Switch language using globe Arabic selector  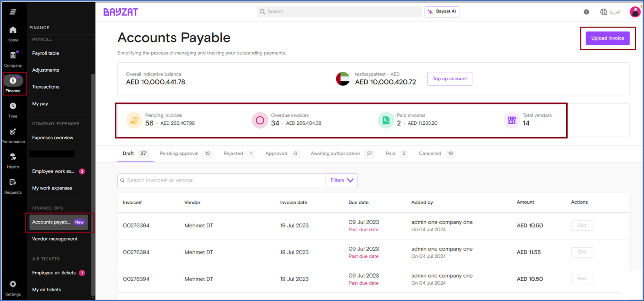pyautogui.click(x=610, y=12)
